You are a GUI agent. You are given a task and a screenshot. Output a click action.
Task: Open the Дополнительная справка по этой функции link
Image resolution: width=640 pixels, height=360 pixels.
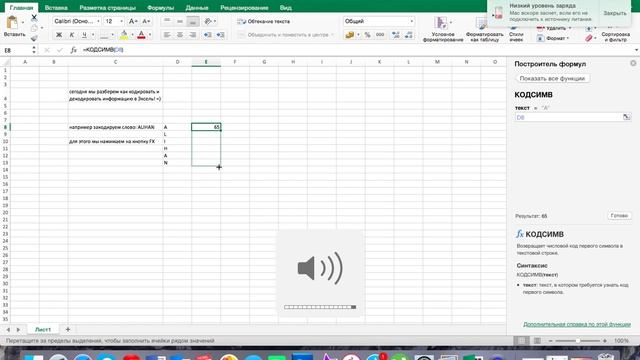[x=577, y=324]
